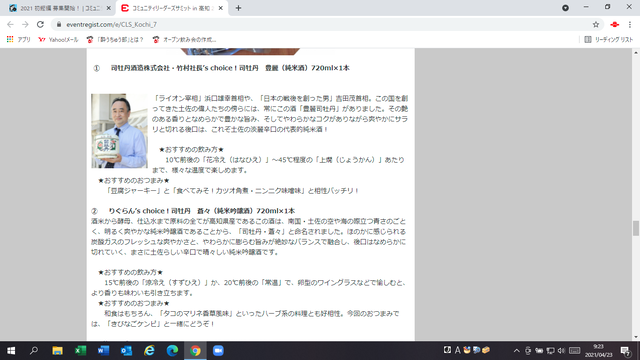Launch Internet Explorer from taskbar
This screenshot has width=640, height=360.
(149, 351)
